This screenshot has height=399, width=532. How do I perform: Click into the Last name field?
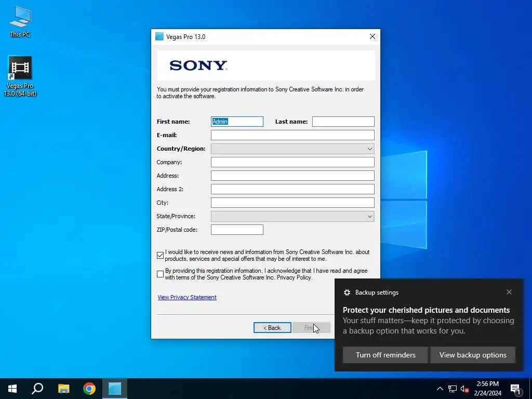point(343,122)
